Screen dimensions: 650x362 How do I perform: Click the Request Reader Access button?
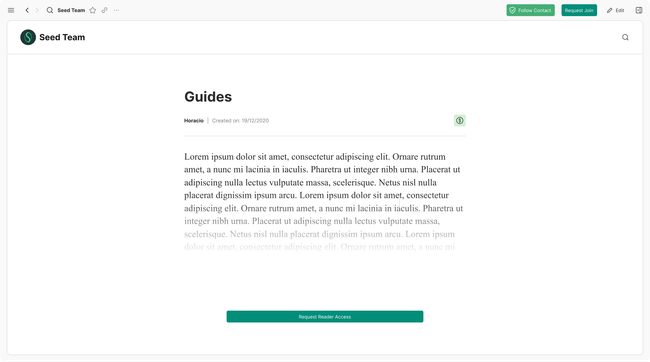pos(325,316)
